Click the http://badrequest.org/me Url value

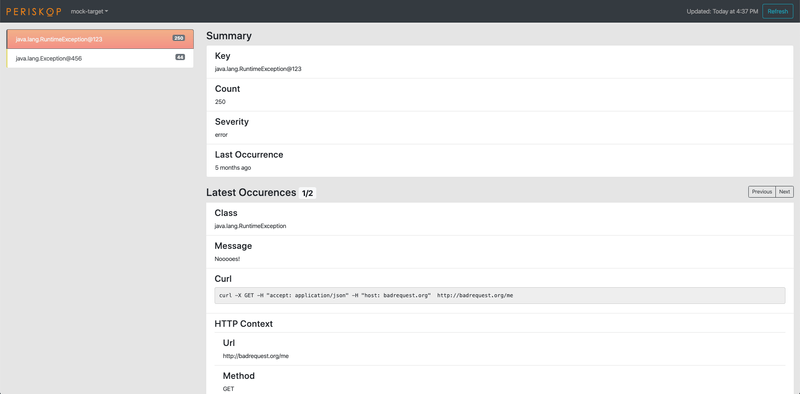256,356
